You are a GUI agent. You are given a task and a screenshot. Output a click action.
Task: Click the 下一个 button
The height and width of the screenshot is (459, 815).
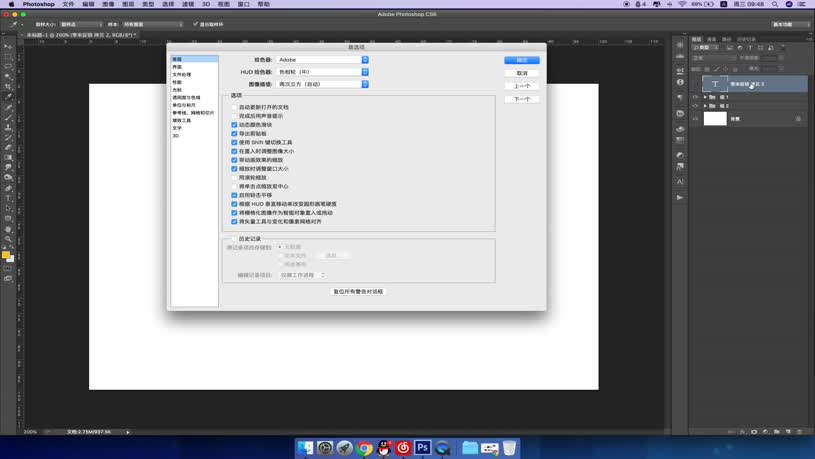click(x=522, y=99)
